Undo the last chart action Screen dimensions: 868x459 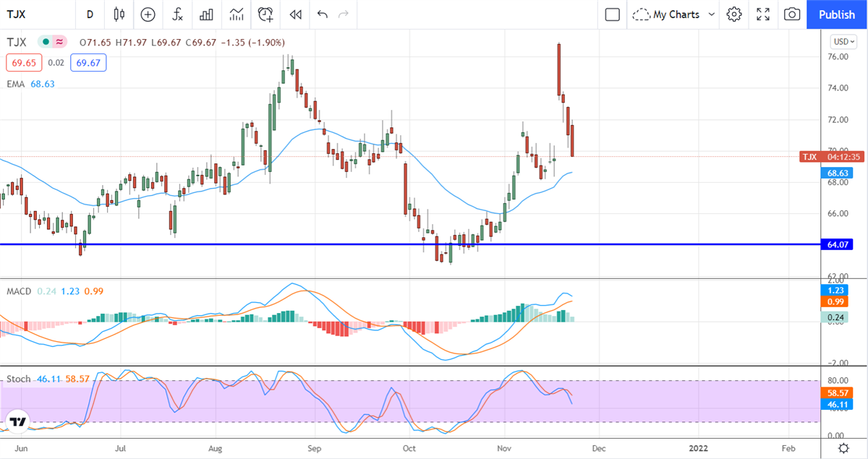tap(322, 14)
